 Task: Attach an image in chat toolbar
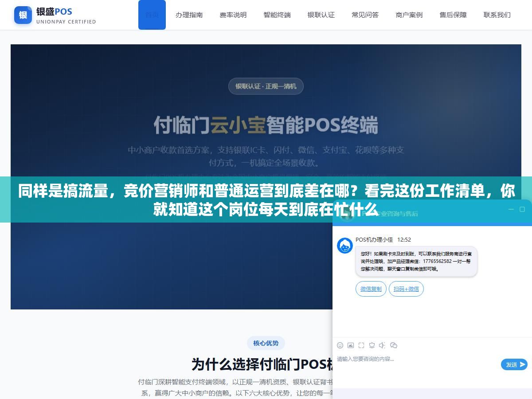(x=351, y=345)
